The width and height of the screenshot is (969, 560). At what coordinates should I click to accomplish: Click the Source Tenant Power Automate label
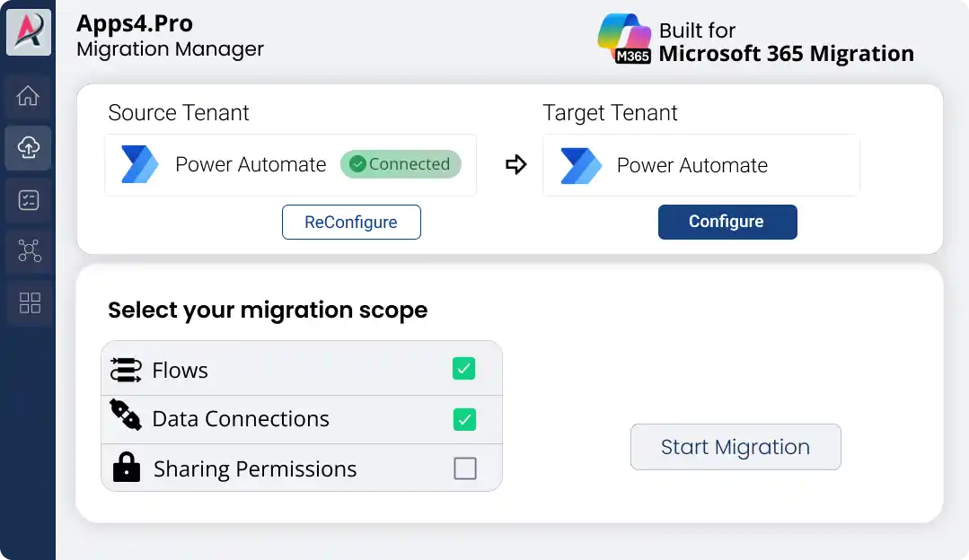[x=251, y=164]
